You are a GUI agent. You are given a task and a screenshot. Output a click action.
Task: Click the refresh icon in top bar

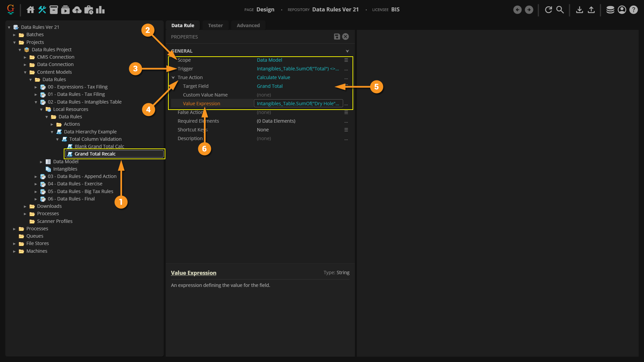(548, 10)
